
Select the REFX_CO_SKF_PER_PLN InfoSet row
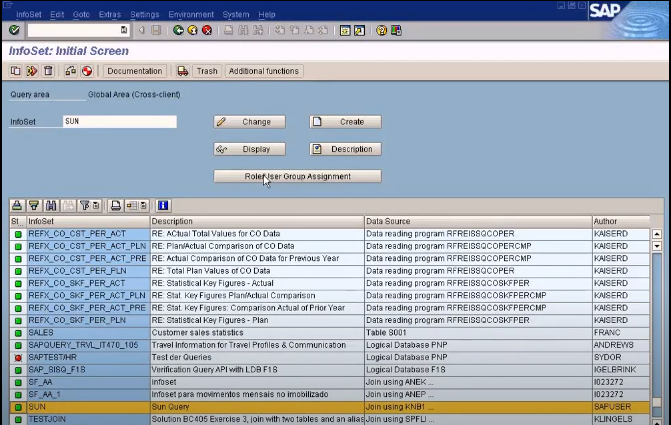point(330,320)
